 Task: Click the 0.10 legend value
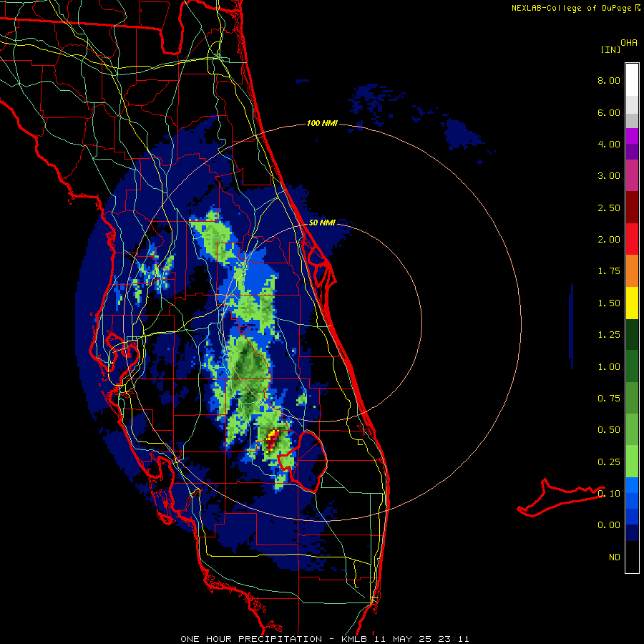tap(609, 494)
